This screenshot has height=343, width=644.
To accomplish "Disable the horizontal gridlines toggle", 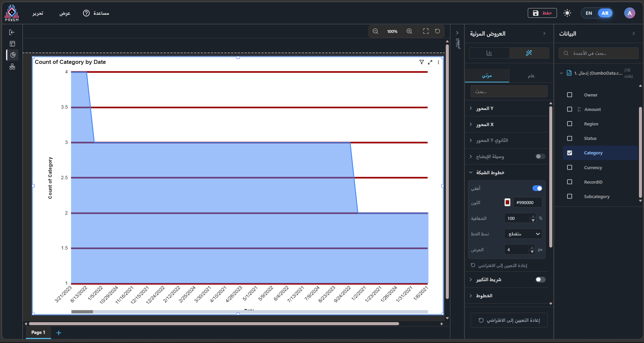I will 537,188.
